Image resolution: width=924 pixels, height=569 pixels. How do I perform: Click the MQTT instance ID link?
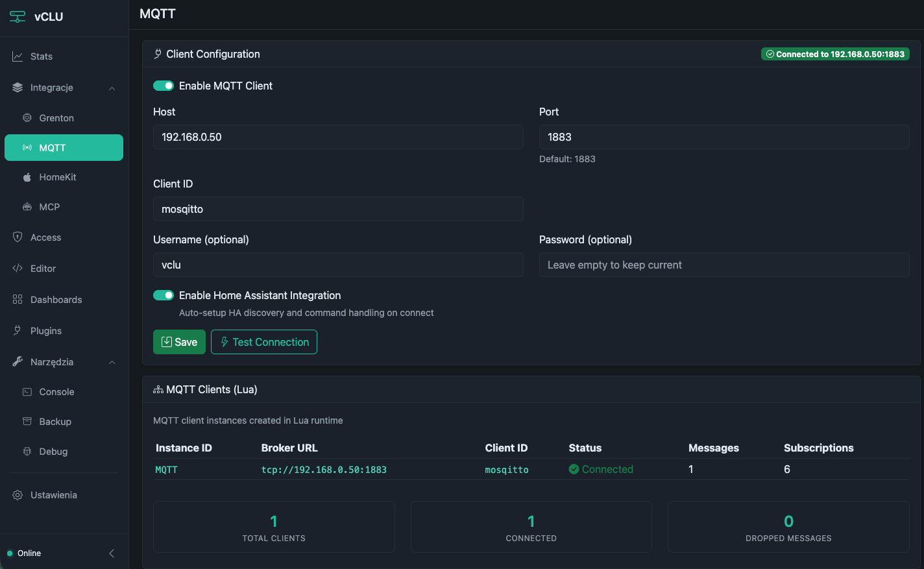[166, 470]
